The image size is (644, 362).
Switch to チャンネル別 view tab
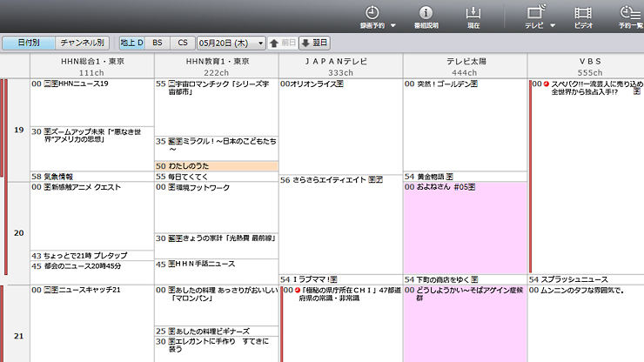(x=81, y=42)
